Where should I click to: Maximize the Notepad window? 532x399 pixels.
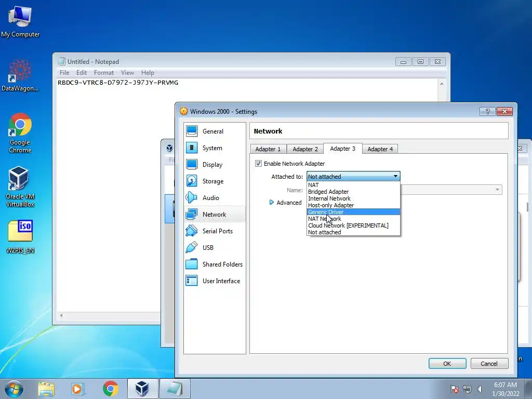pyautogui.click(x=420, y=62)
